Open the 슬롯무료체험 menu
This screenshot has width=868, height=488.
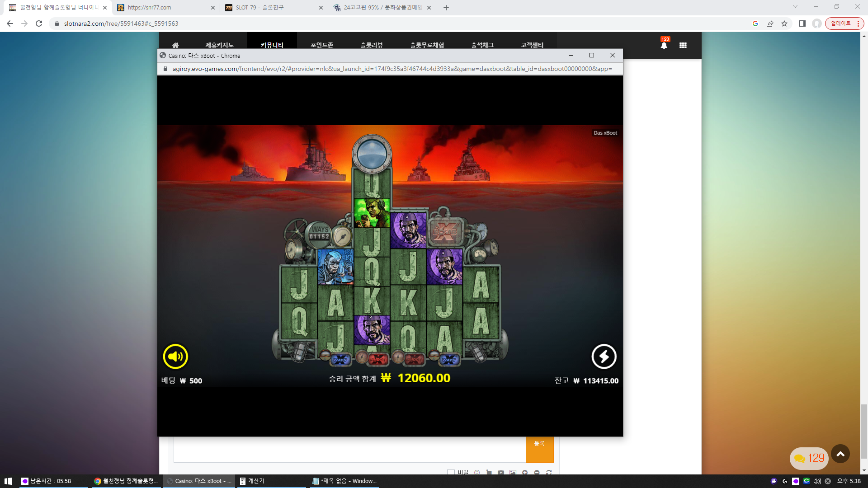[427, 45]
